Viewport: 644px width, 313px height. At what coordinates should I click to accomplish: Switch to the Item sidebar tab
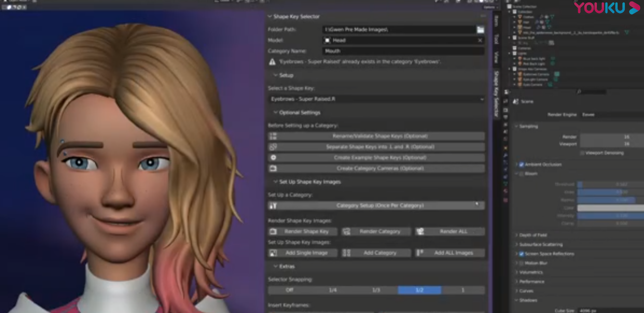click(x=496, y=21)
